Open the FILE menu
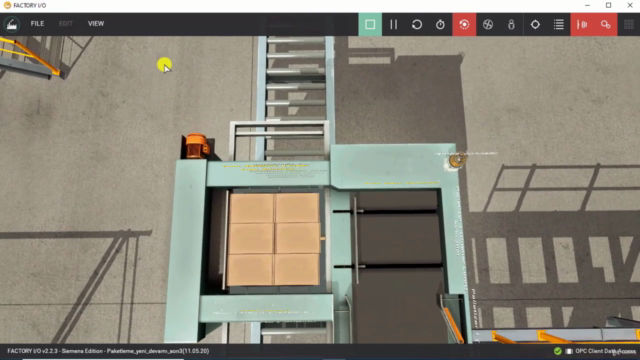Image resolution: width=640 pixels, height=360 pixels. tap(37, 24)
